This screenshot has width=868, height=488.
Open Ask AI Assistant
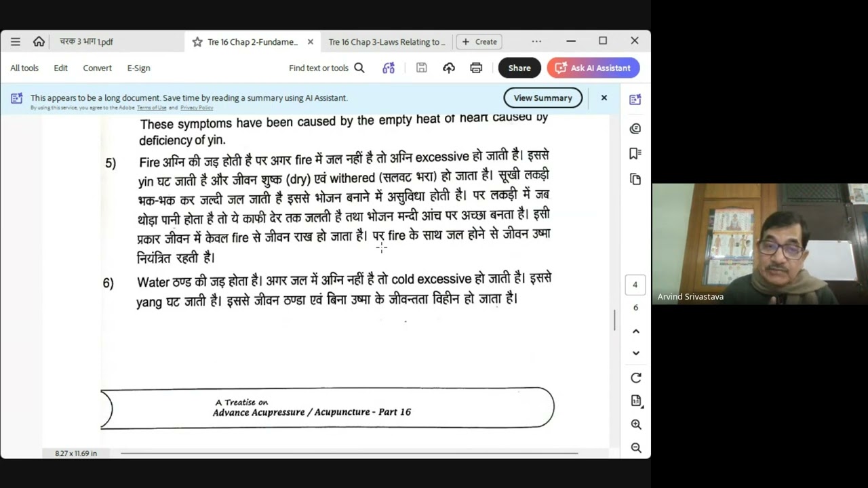(593, 68)
